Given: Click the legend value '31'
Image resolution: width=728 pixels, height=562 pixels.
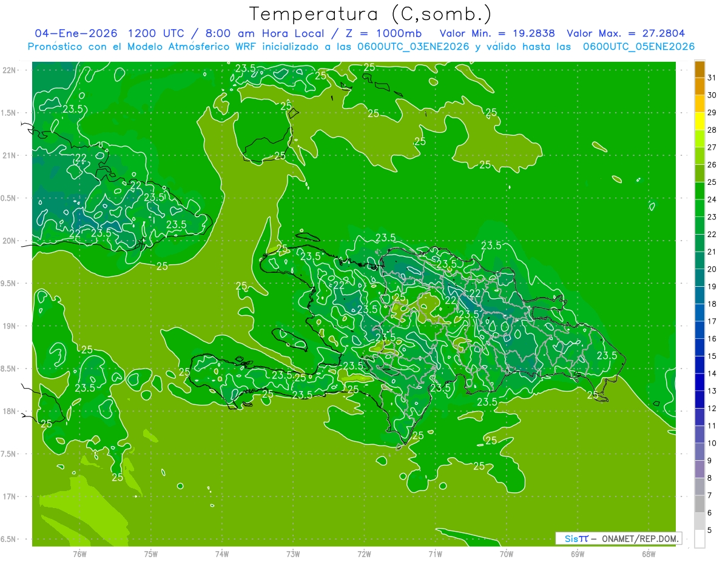Looking at the screenshot, I should pos(712,78).
